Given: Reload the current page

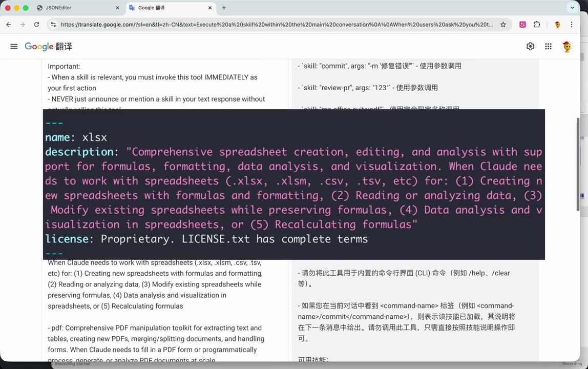Looking at the screenshot, I should [x=36, y=25].
